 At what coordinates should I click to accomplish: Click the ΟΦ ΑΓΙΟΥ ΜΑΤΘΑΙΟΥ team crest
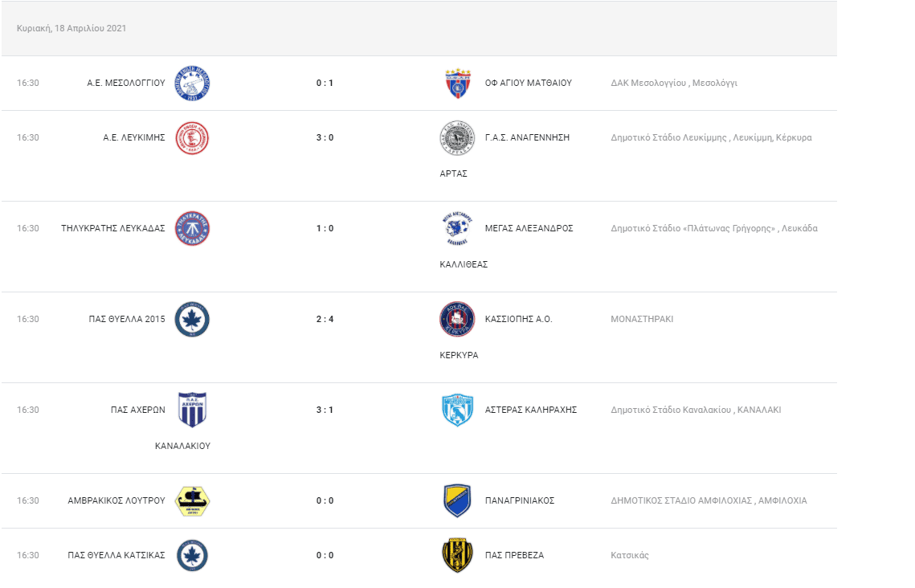pos(458,84)
